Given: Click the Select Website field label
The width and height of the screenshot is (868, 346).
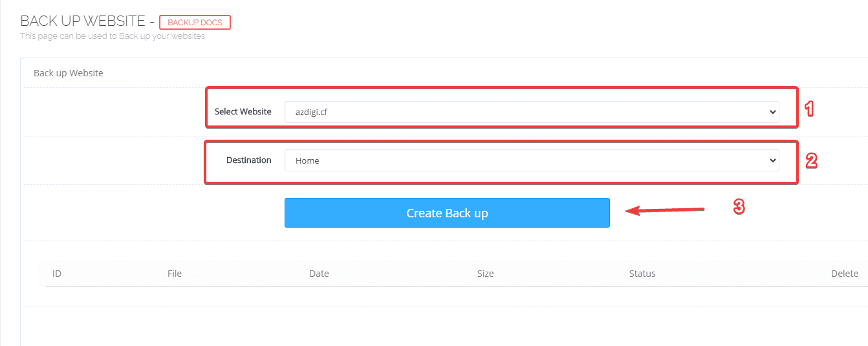Looking at the screenshot, I should (243, 112).
